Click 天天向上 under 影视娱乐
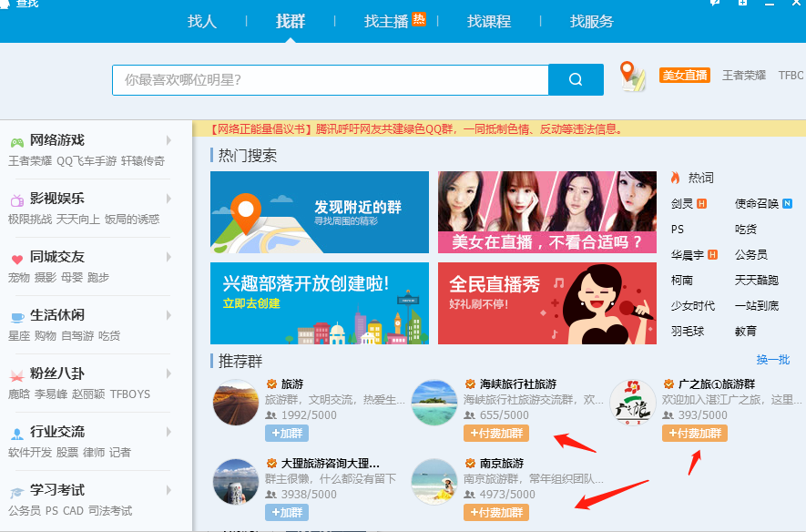 (x=78, y=220)
